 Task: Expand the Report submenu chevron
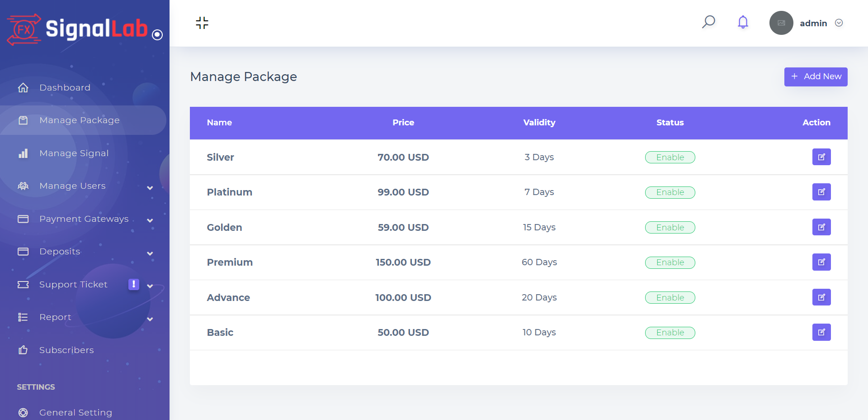pyautogui.click(x=150, y=319)
